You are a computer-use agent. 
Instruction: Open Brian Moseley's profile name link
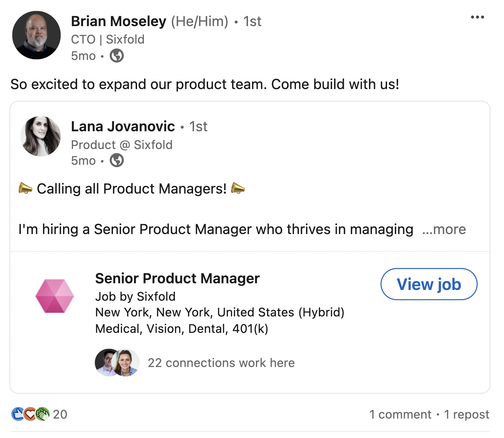pyautogui.click(x=119, y=21)
